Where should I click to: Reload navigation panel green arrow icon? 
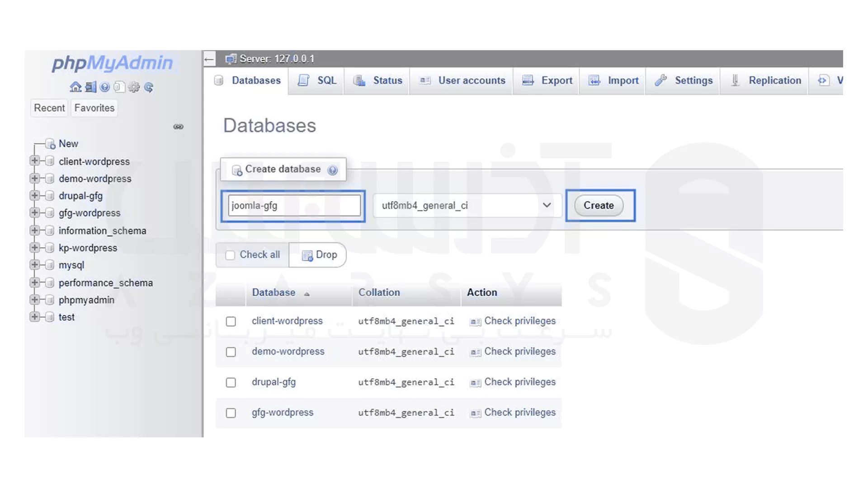point(149,87)
